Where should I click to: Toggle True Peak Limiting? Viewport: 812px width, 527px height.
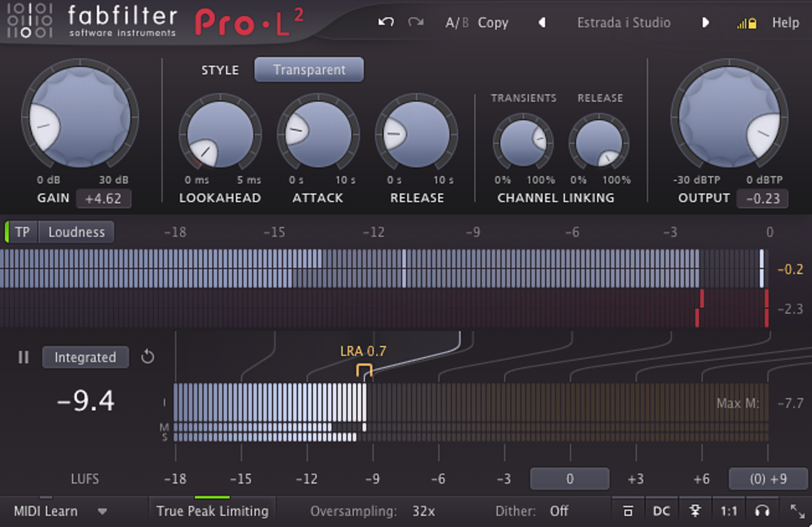pos(212,511)
